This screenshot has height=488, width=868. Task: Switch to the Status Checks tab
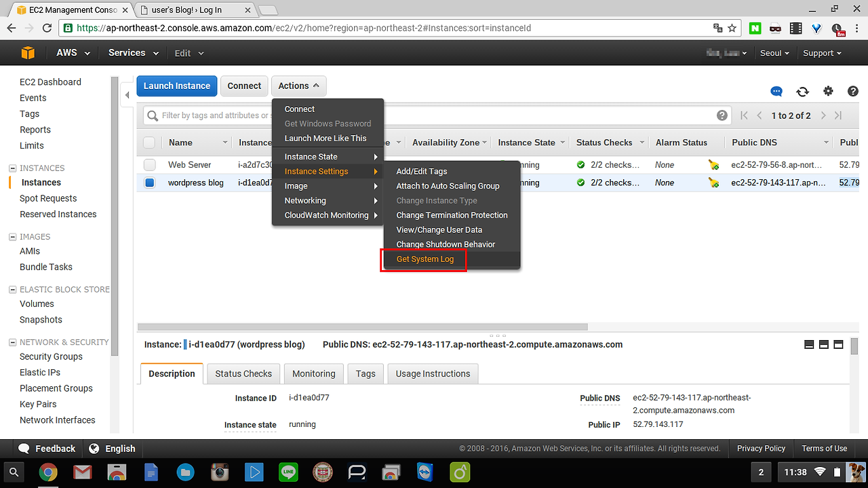pos(243,374)
